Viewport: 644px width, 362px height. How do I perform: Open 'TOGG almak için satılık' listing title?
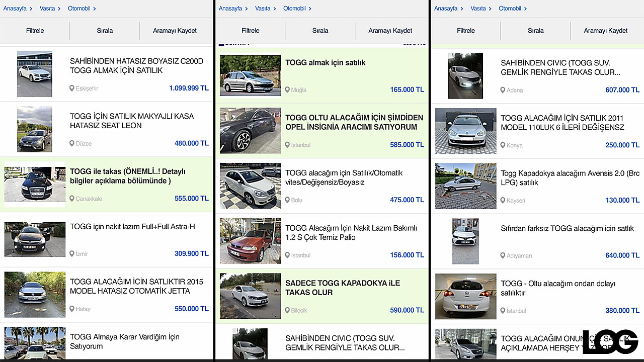[326, 63]
